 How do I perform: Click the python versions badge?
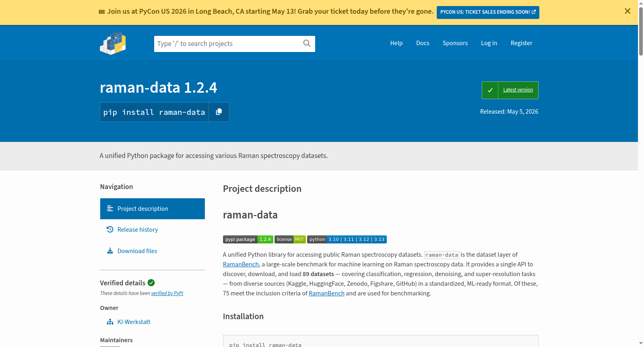coord(347,239)
